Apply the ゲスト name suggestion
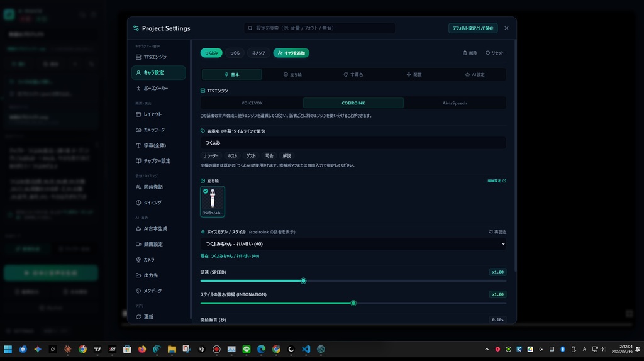Image resolution: width=644 pixels, height=361 pixels. pyautogui.click(x=251, y=156)
